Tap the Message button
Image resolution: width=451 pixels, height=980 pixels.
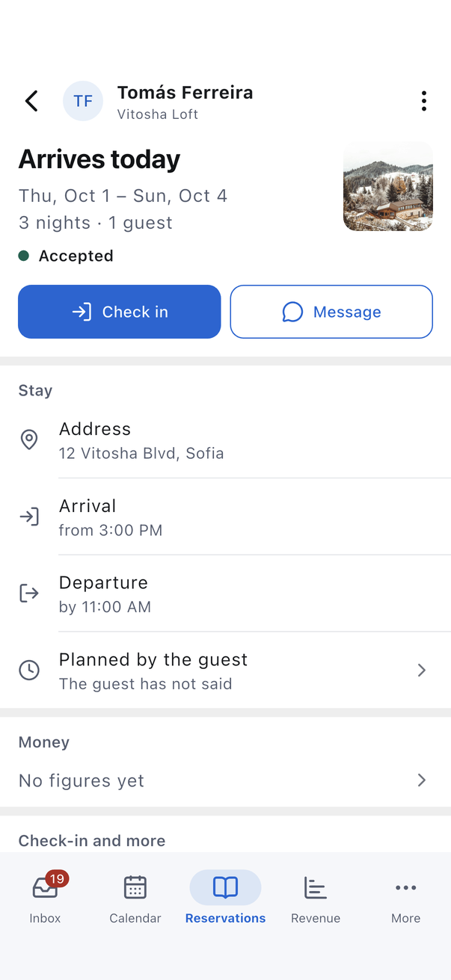(x=331, y=312)
